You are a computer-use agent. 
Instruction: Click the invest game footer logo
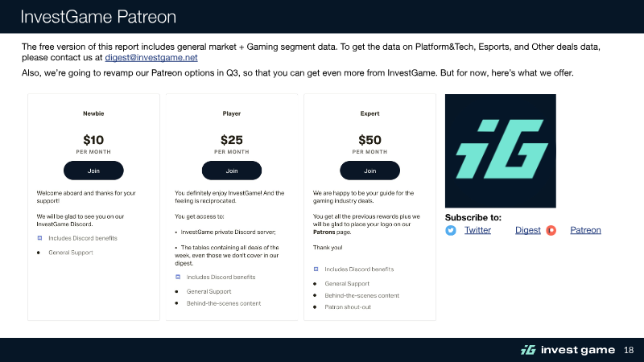pyautogui.click(x=567, y=350)
